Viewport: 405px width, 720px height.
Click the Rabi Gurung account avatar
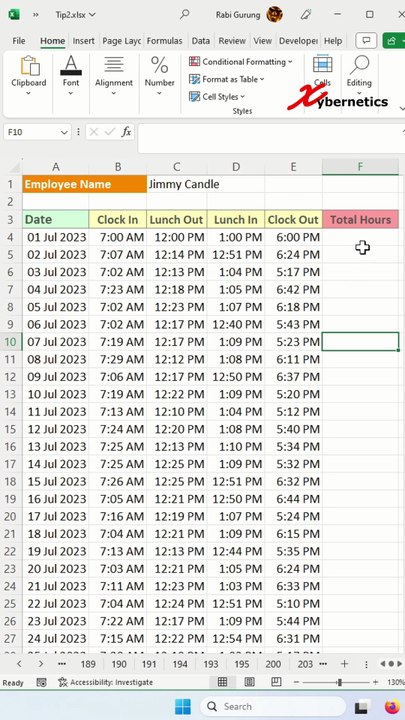pyautogui.click(x=275, y=14)
